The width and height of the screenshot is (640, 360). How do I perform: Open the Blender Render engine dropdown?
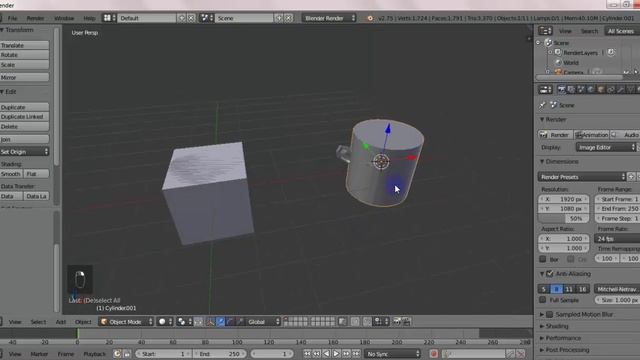(329, 18)
